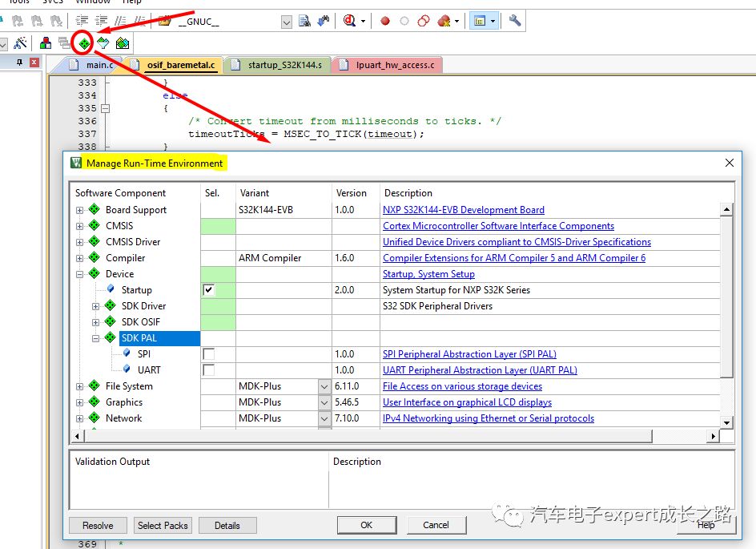The width and height of the screenshot is (756, 549).
Task: Click the component list scroll down arrow
Action: click(726, 423)
